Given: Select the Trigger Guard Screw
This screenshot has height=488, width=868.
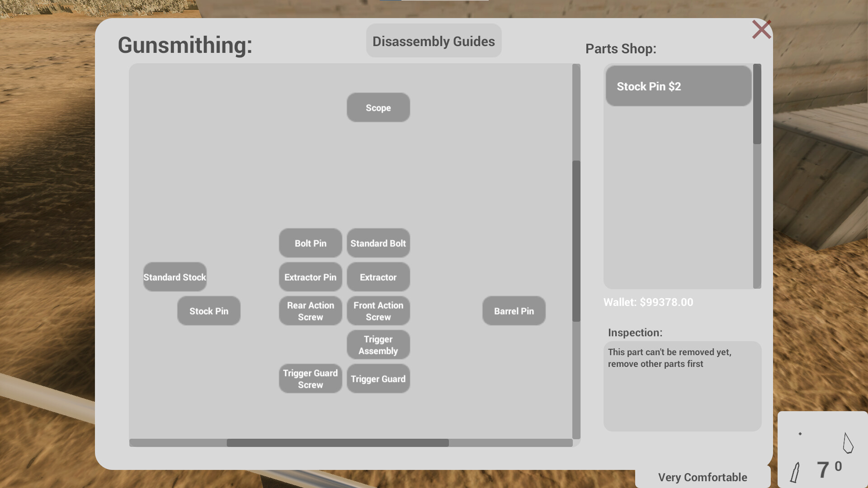Looking at the screenshot, I should (x=310, y=379).
